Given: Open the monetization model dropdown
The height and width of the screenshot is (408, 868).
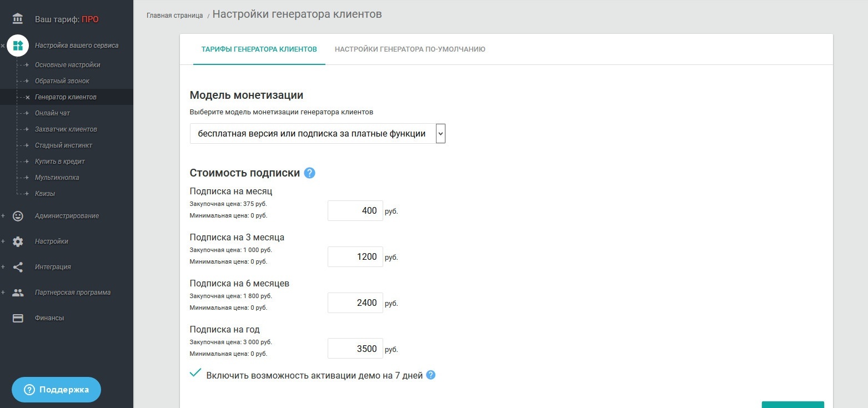Looking at the screenshot, I should coord(318,133).
